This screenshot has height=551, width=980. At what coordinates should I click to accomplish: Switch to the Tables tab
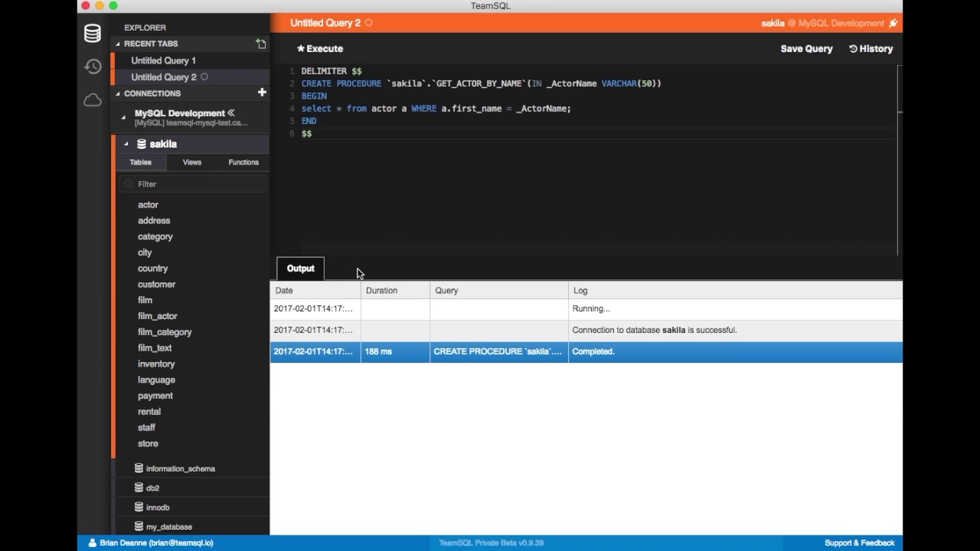click(x=141, y=162)
